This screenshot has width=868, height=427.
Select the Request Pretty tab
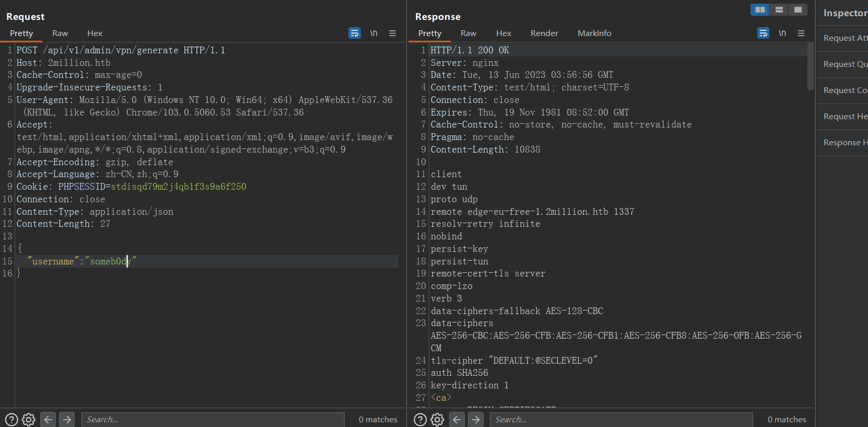tap(21, 33)
